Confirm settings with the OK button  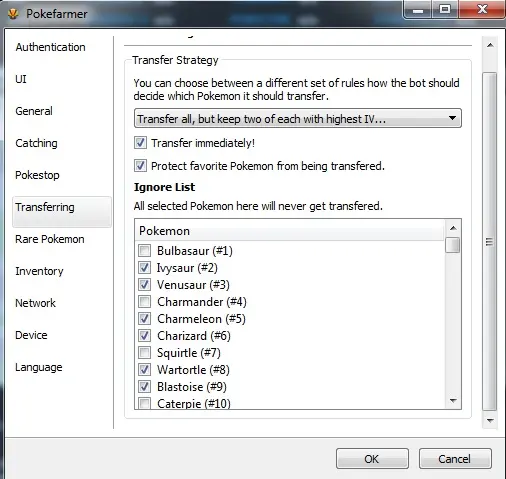pyautogui.click(x=372, y=459)
